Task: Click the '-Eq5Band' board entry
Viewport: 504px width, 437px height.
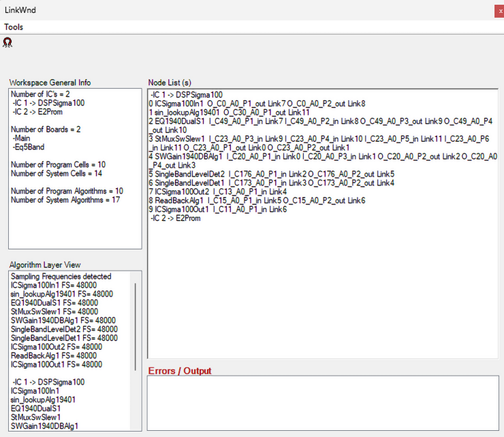Action: point(28,147)
